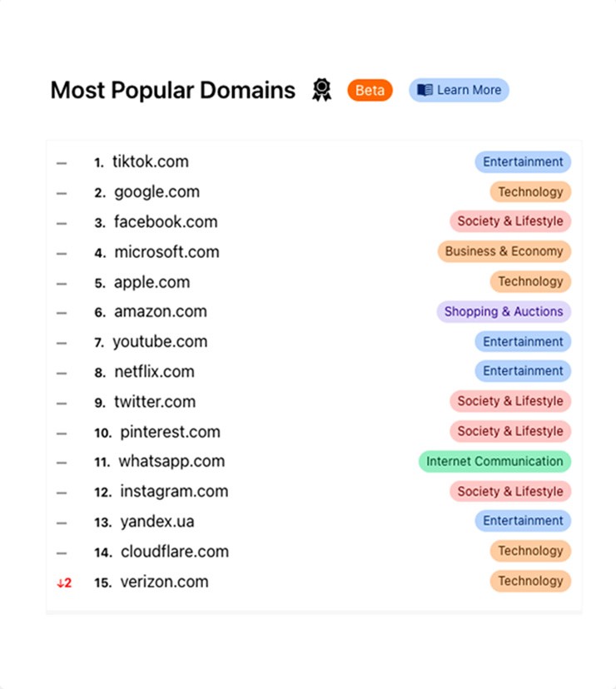Click the Business & Economy category tag
This screenshot has height=689, width=616.
point(504,251)
